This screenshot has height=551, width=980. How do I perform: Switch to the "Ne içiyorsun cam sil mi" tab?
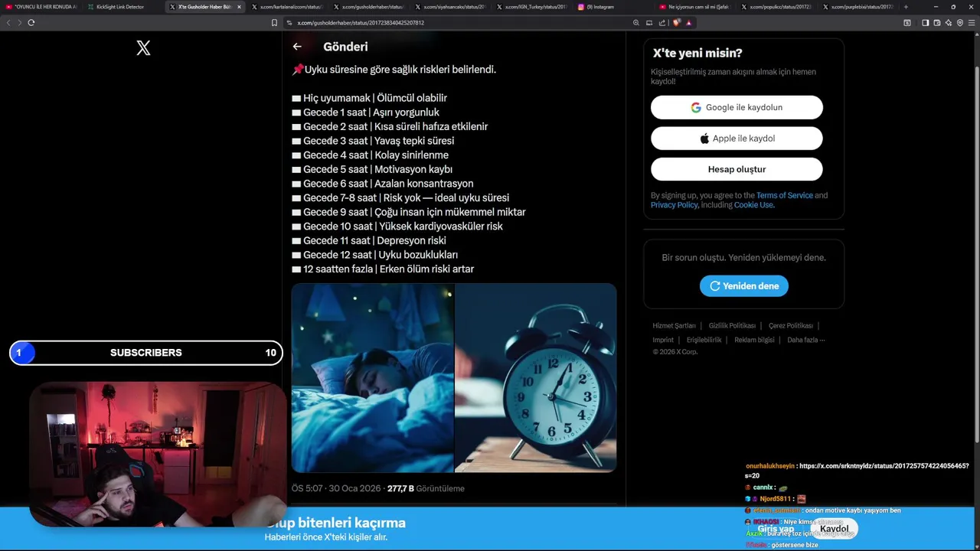pyautogui.click(x=694, y=7)
